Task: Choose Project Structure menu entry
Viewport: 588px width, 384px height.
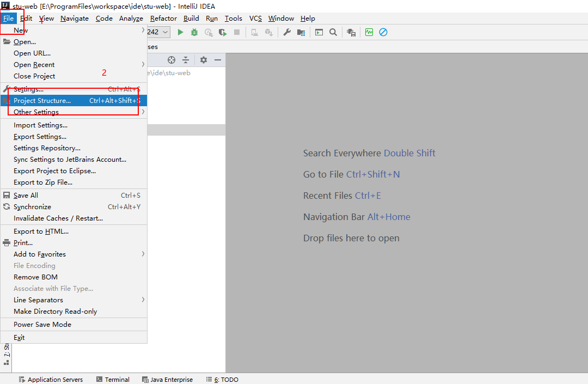Action: pyautogui.click(x=73, y=101)
